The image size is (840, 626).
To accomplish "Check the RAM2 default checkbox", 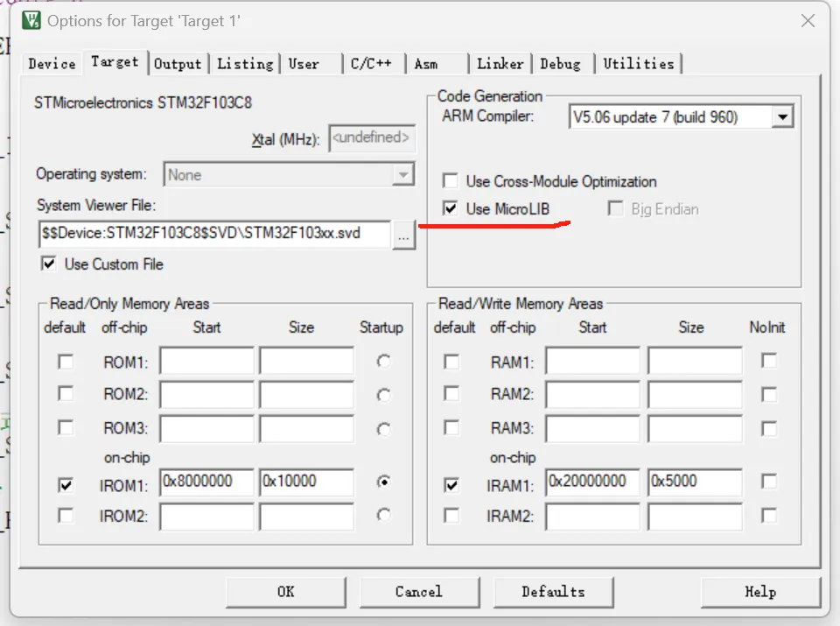I will coord(451,394).
